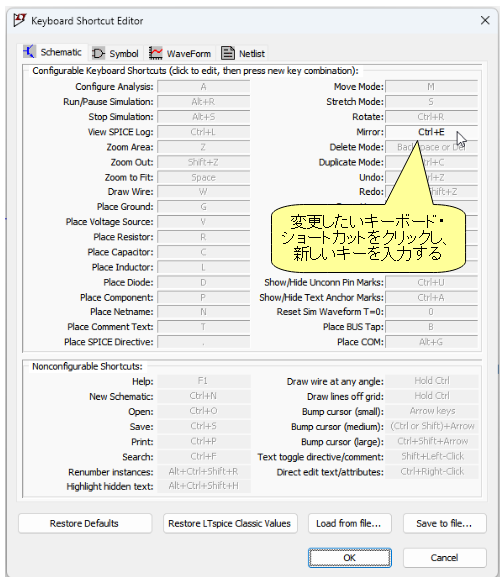
Task: Edit the Move Mode shortcut field
Action: 431,87
